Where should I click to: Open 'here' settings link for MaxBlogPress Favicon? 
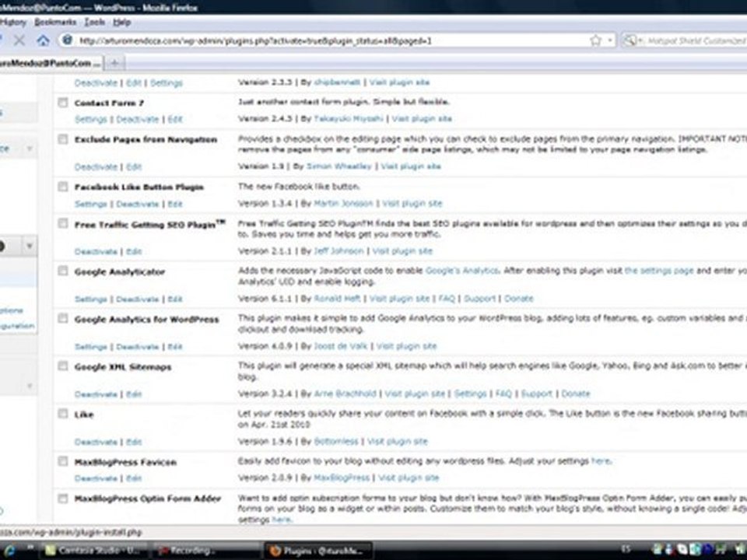[600, 461]
